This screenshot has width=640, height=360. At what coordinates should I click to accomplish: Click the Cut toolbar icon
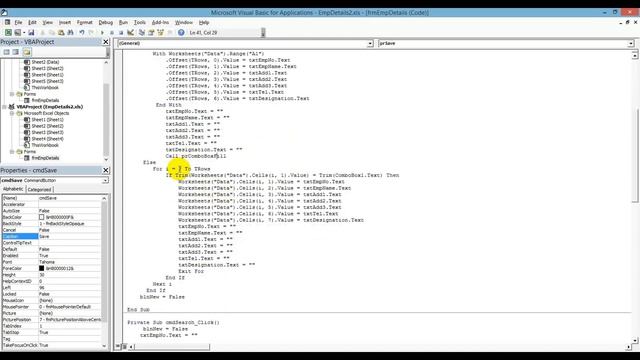42,33
